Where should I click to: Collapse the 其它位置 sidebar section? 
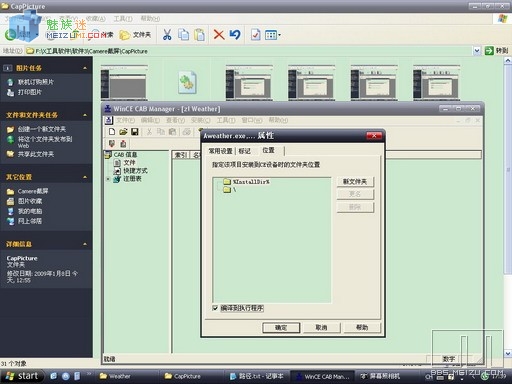click(85, 177)
